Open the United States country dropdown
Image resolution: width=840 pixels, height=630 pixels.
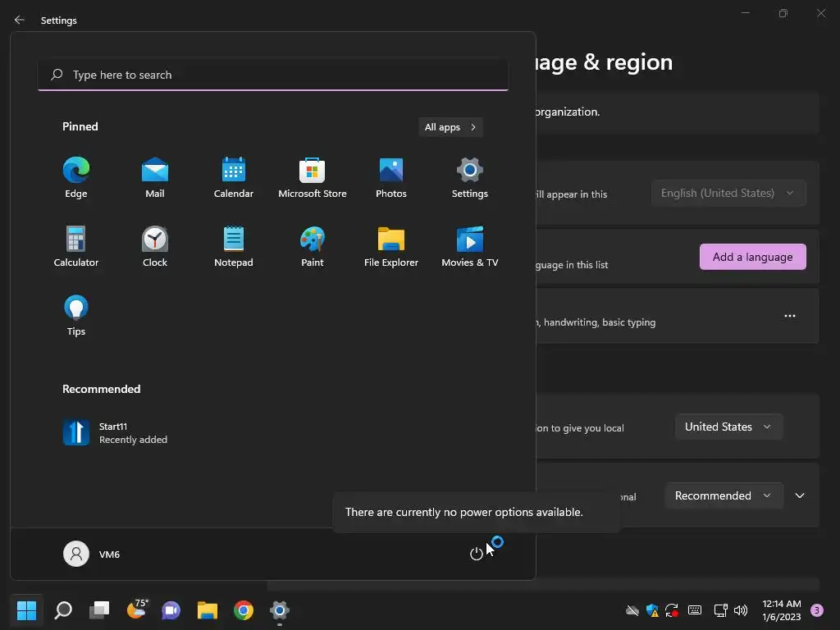click(x=728, y=427)
